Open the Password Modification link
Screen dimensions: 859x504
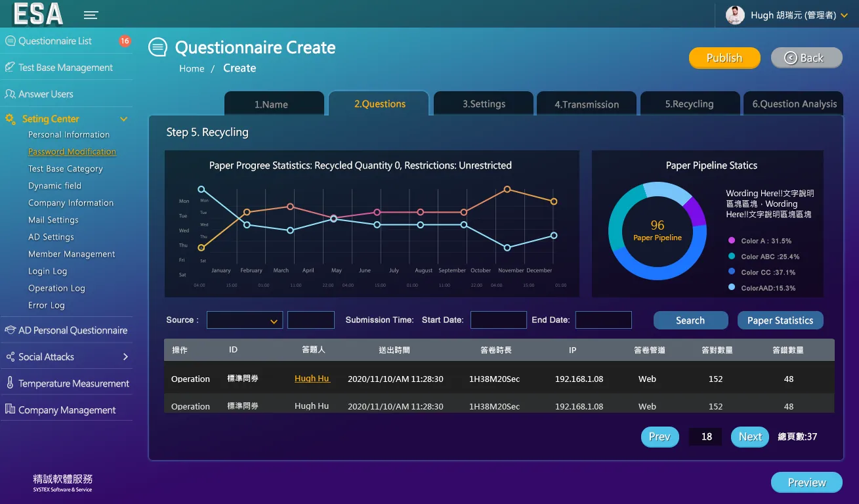click(72, 152)
